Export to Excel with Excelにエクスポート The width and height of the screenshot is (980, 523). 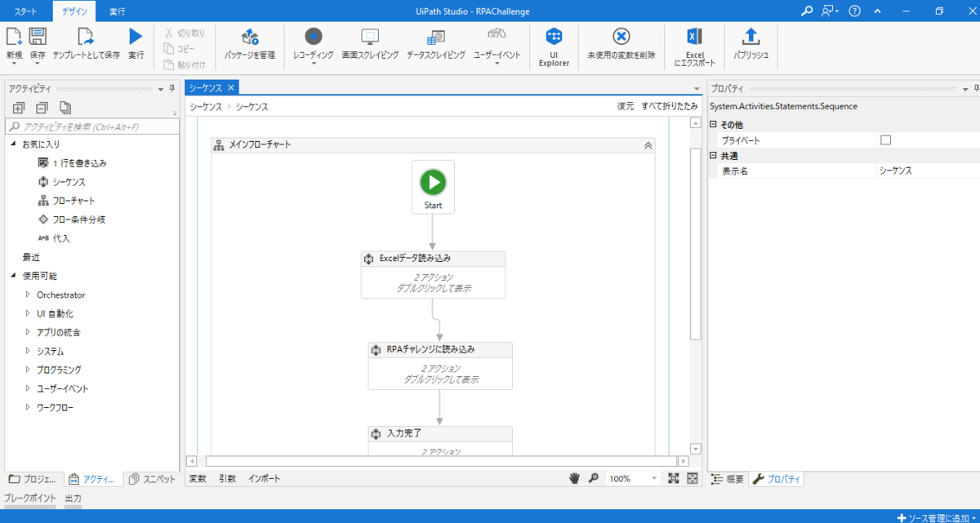tap(695, 46)
